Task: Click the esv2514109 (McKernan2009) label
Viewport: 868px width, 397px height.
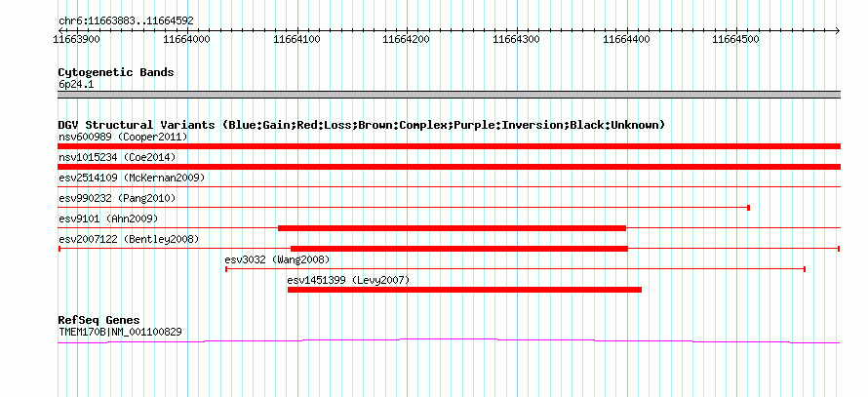Action: [132, 178]
